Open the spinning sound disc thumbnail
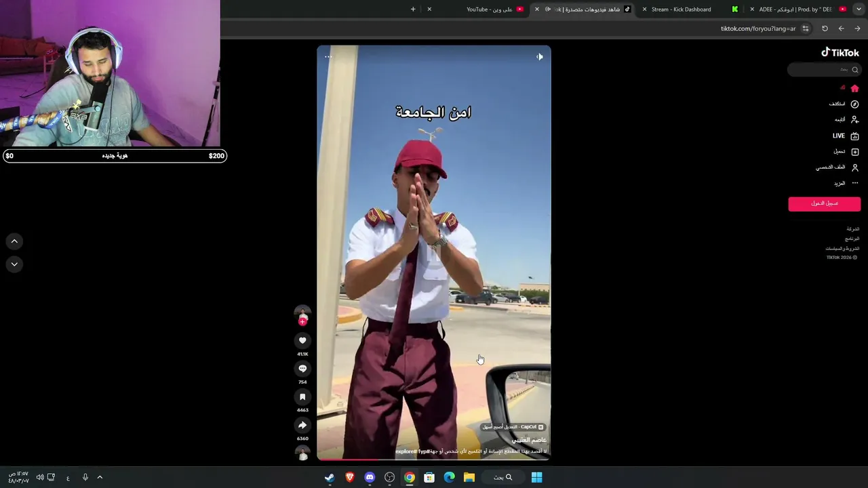868x488 pixels. tap(302, 453)
